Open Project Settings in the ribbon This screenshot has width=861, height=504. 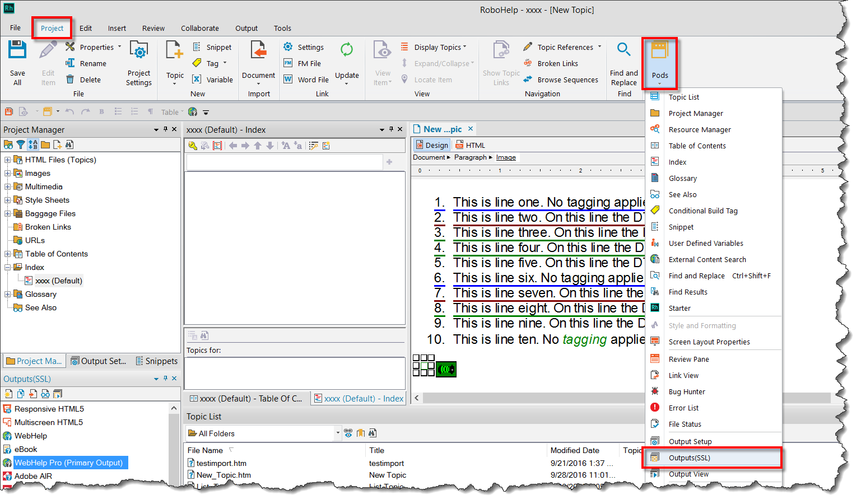click(138, 63)
